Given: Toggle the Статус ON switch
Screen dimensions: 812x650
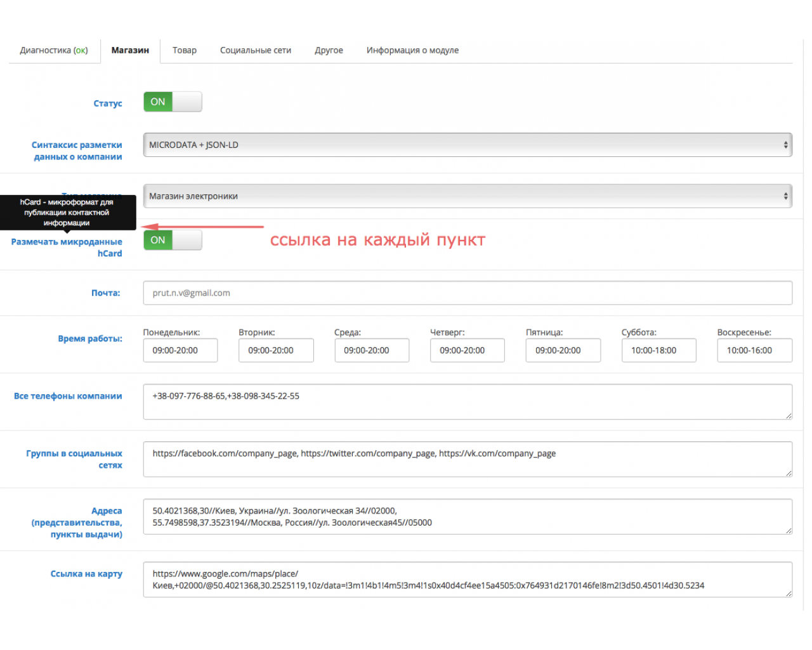Looking at the screenshot, I should click(x=173, y=102).
